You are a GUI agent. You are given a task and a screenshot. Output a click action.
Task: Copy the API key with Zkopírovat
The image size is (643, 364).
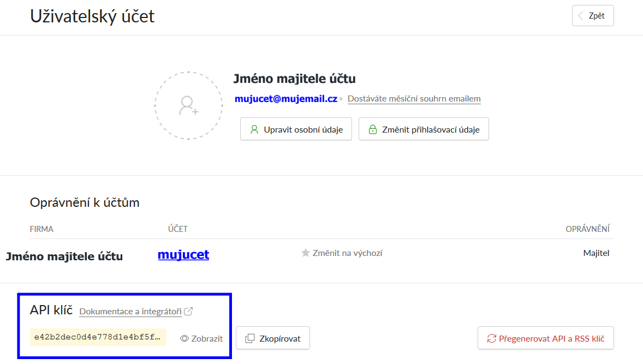pyautogui.click(x=273, y=338)
